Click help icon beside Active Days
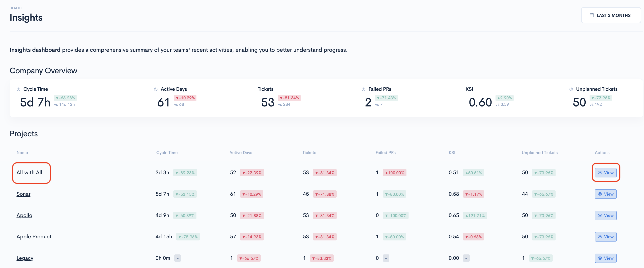The height and width of the screenshot is (268, 644). (156, 89)
